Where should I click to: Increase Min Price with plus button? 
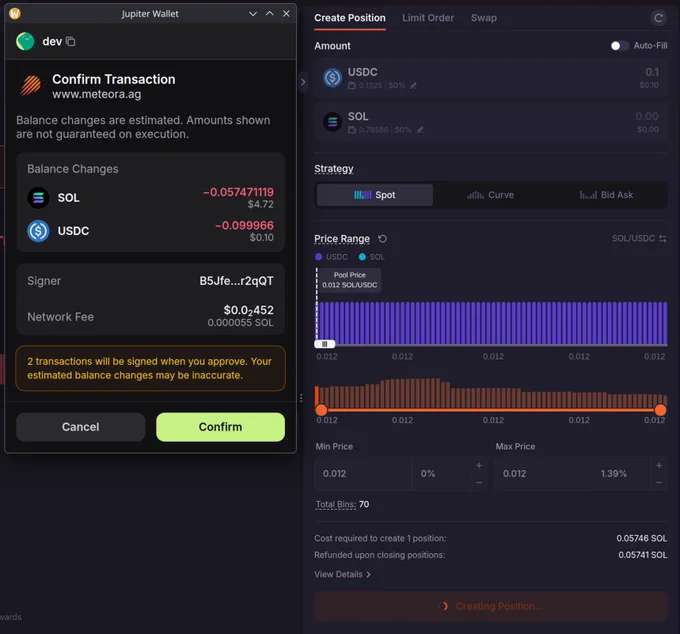pos(479,465)
